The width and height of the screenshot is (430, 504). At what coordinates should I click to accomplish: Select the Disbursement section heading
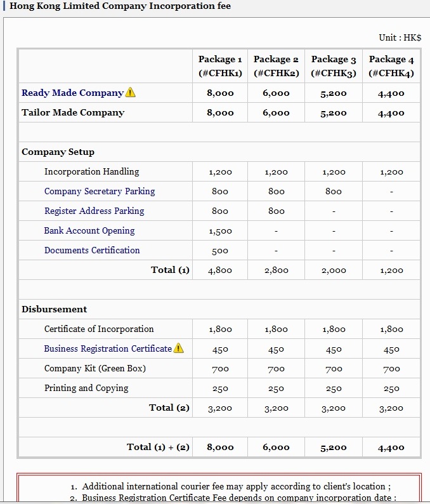pos(54,309)
